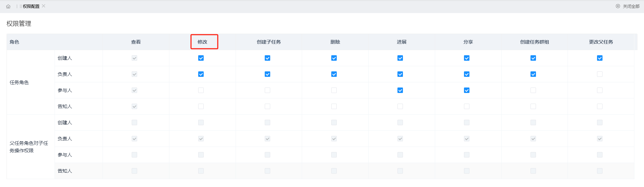Switch to the 权限配置 tab
The height and width of the screenshot is (187, 644).
31,7
